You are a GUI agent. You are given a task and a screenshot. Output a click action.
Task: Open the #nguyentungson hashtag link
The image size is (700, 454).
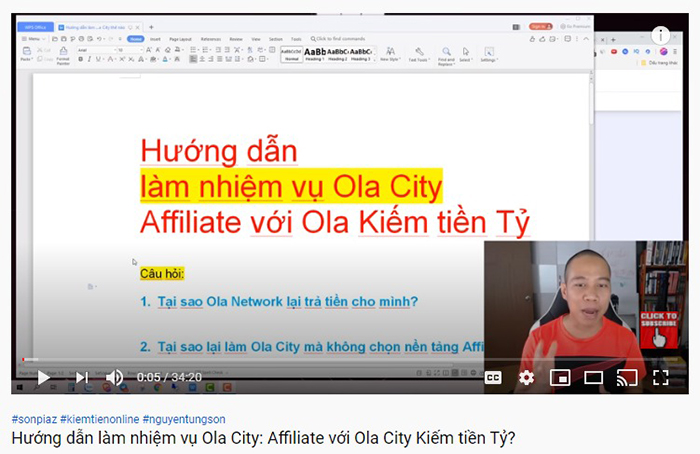[x=183, y=420]
